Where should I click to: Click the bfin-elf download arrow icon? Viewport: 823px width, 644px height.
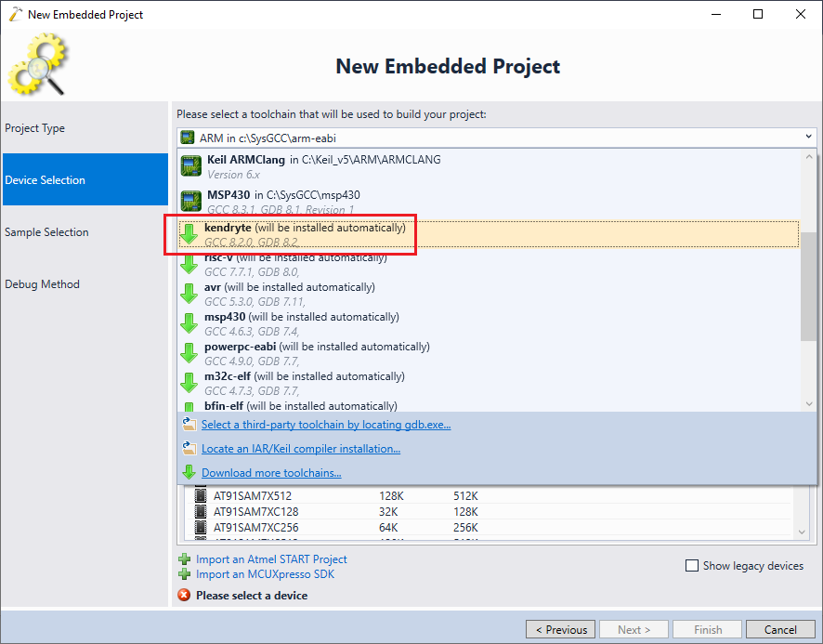189,407
